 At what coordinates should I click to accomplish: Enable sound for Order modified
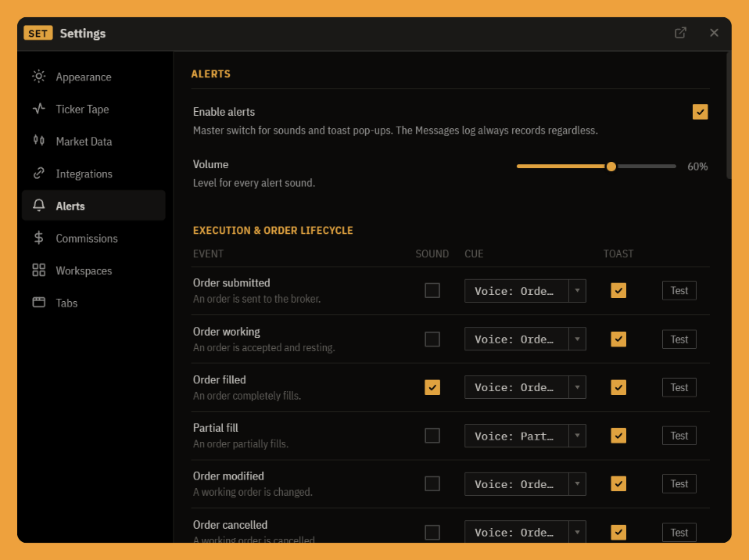tap(432, 484)
